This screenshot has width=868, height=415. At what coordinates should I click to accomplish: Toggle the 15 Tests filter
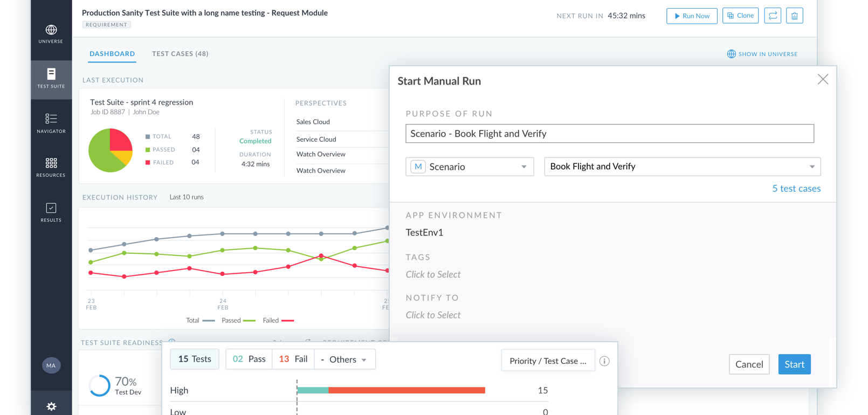tap(195, 359)
